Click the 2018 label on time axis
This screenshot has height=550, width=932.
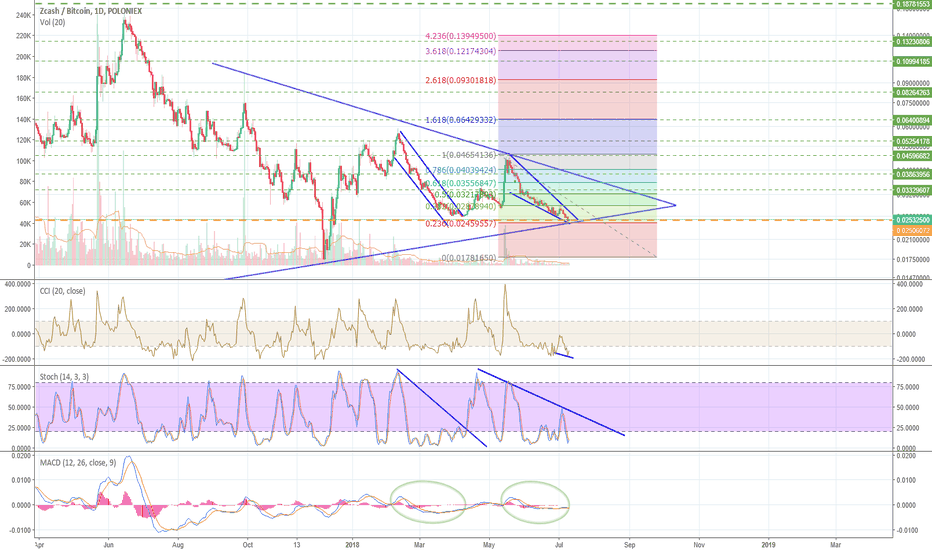pos(352,544)
